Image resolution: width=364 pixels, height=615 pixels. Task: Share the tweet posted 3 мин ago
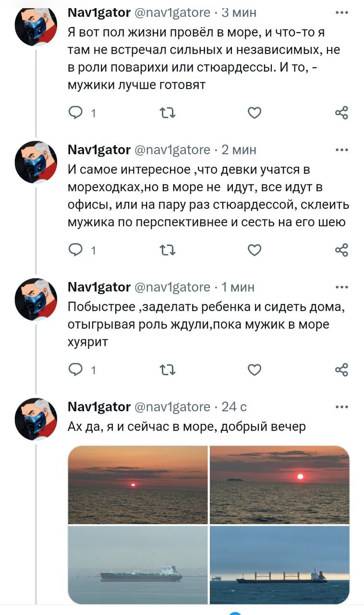pyautogui.click(x=341, y=113)
